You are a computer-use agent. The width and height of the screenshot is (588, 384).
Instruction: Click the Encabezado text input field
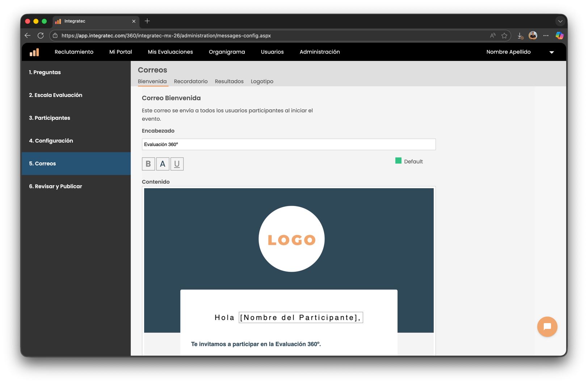click(288, 145)
